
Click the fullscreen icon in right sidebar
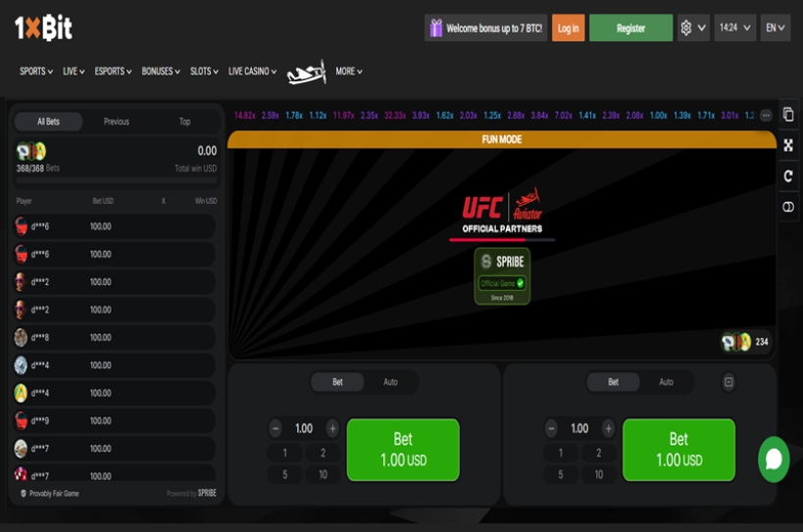(788, 145)
